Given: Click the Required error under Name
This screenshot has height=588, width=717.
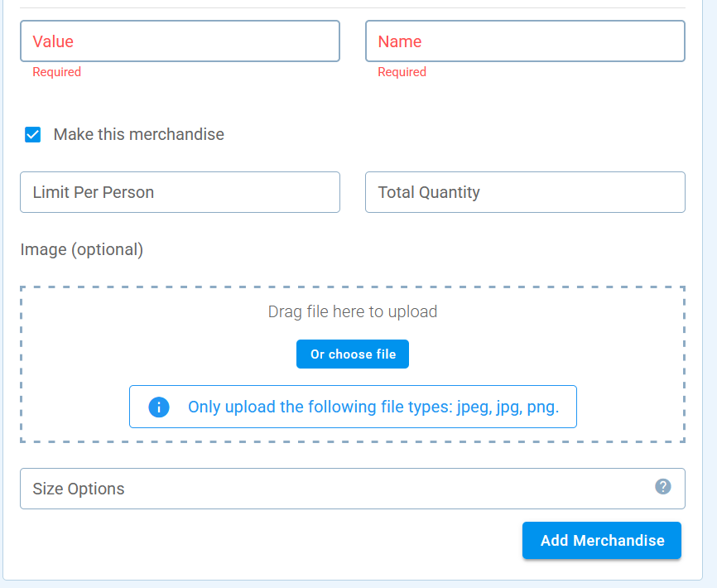Looking at the screenshot, I should (402, 72).
